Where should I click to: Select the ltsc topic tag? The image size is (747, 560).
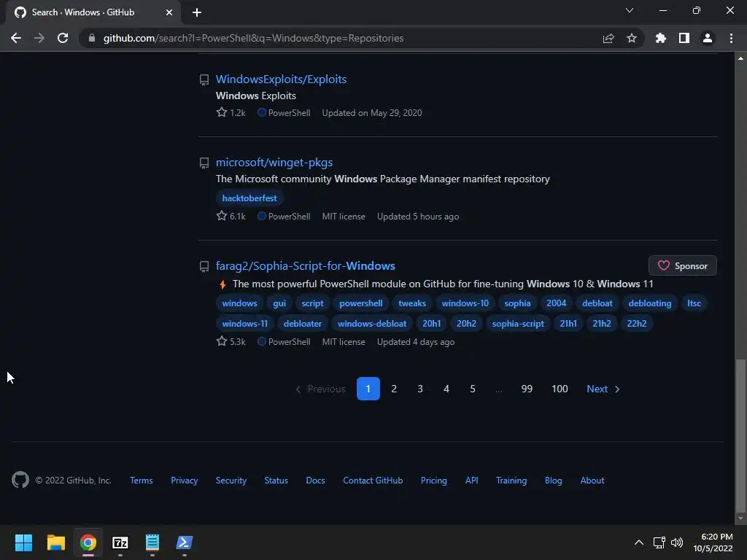[x=694, y=303]
